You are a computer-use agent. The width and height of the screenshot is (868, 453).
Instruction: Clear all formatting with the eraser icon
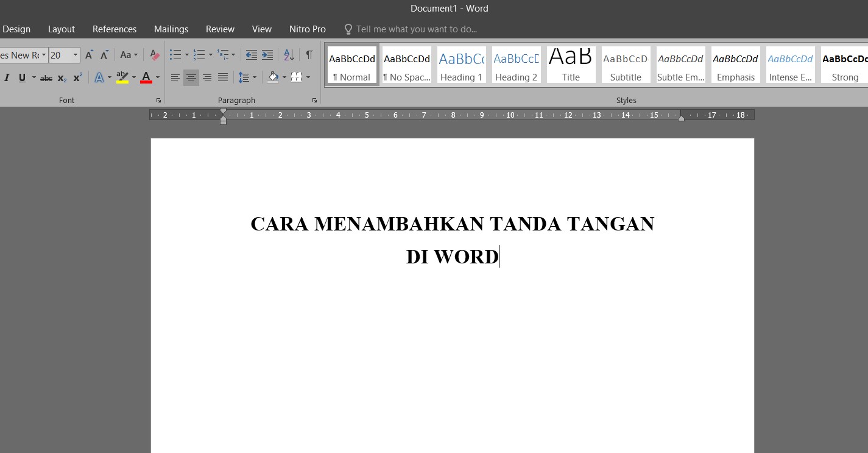coord(155,55)
